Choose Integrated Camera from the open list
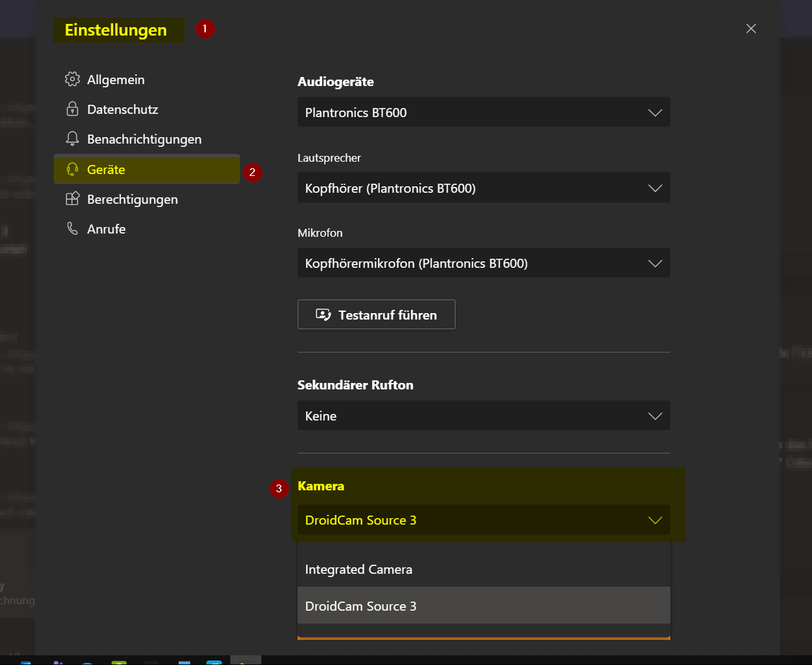Viewport: 812px width, 665px height. pyautogui.click(x=483, y=569)
